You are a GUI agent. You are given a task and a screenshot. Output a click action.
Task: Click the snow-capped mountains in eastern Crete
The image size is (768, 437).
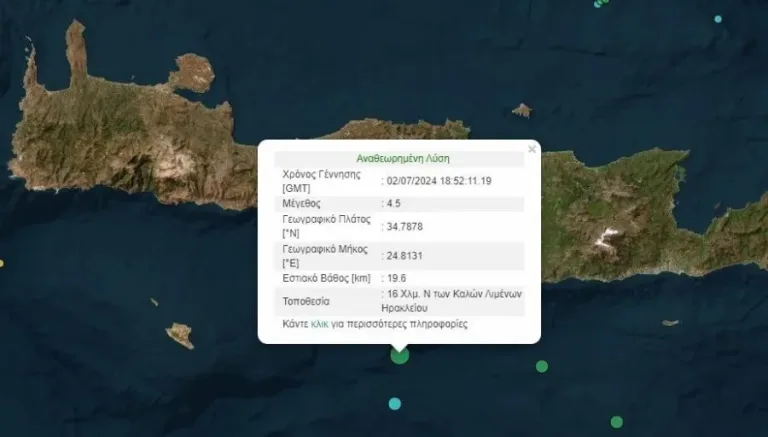[603, 238]
